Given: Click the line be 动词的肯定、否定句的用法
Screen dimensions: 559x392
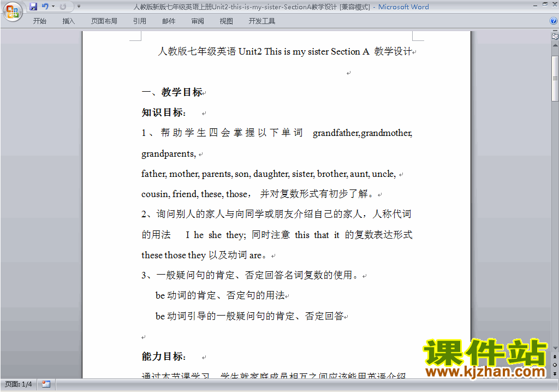Looking at the screenshot, I should [x=220, y=296].
